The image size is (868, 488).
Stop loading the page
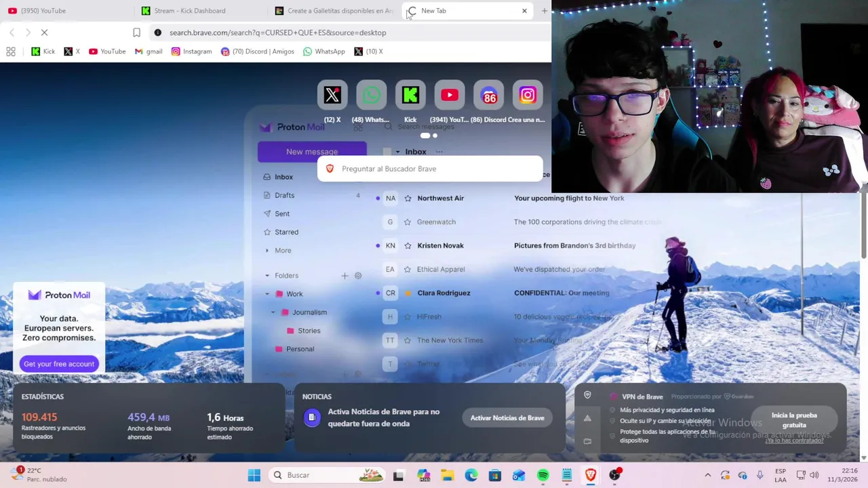pyautogui.click(x=44, y=33)
